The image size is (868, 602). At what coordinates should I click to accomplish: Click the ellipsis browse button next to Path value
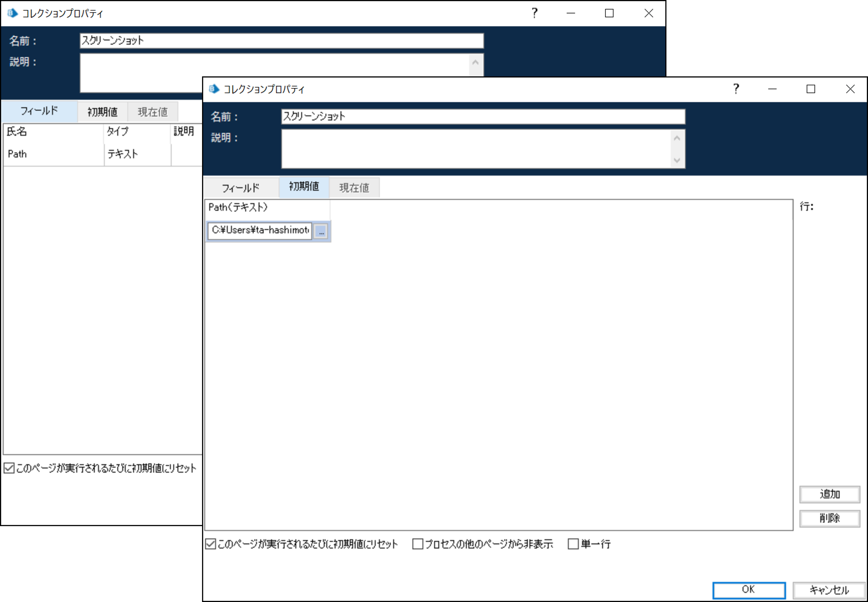coord(321,231)
